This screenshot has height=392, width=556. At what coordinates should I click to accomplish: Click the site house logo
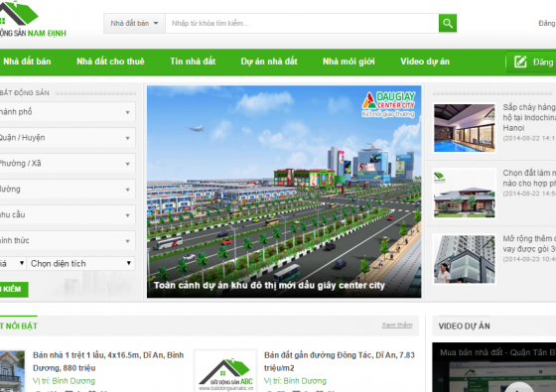33,19
